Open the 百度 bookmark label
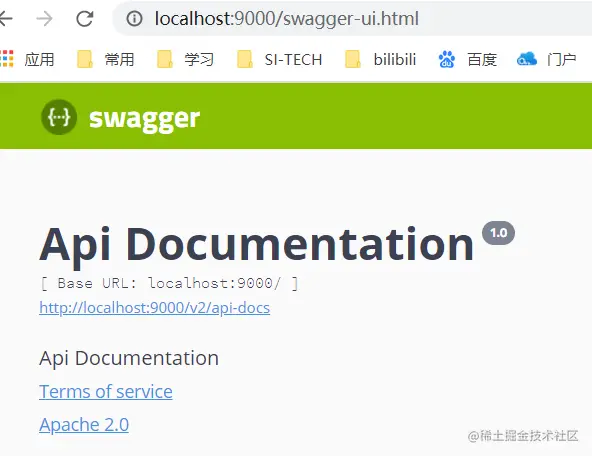The height and width of the screenshot is (456, 592). coord(482,60)
